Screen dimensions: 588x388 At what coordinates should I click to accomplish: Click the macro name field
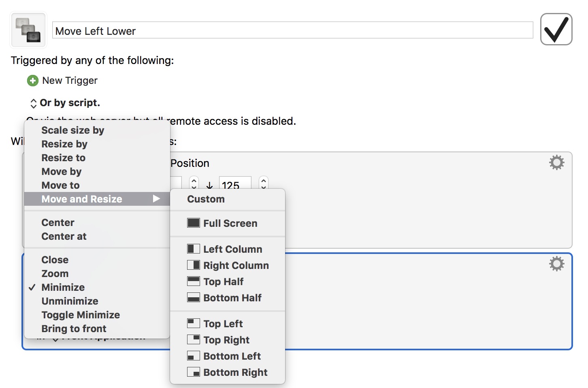(x=292, y=30)
